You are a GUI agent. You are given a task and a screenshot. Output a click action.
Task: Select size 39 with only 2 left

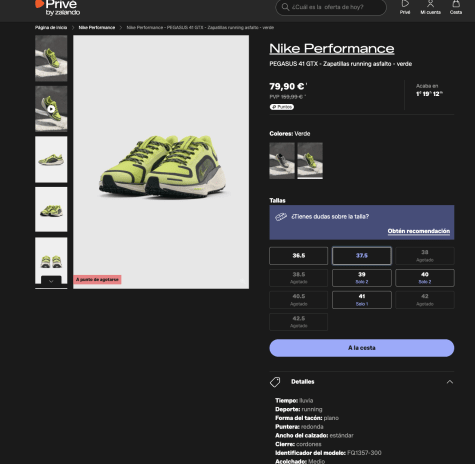362,278
